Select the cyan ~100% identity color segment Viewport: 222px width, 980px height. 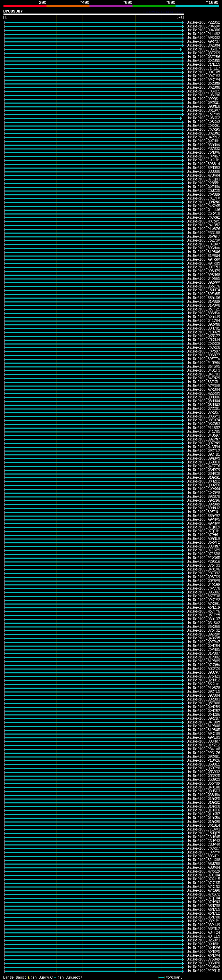tap(197, 6)
